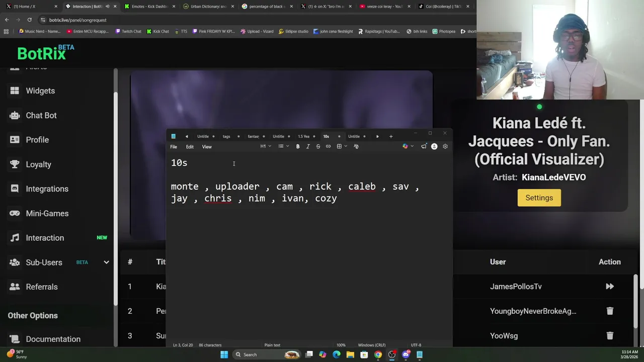Switch to the 1.5 Yea Notepad tab
Viewport: 644px width, 362px height.
pos(305,136)
